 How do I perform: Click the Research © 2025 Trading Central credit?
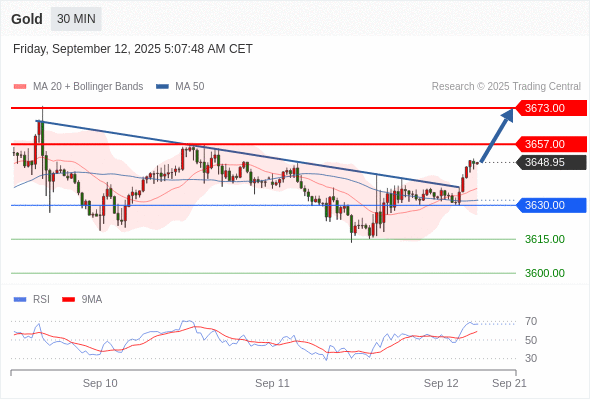(506, 87)
